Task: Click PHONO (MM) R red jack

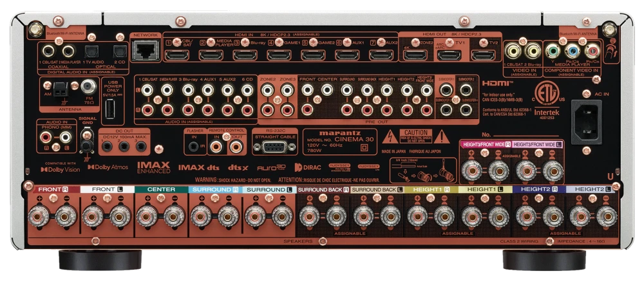Action: 46,136
